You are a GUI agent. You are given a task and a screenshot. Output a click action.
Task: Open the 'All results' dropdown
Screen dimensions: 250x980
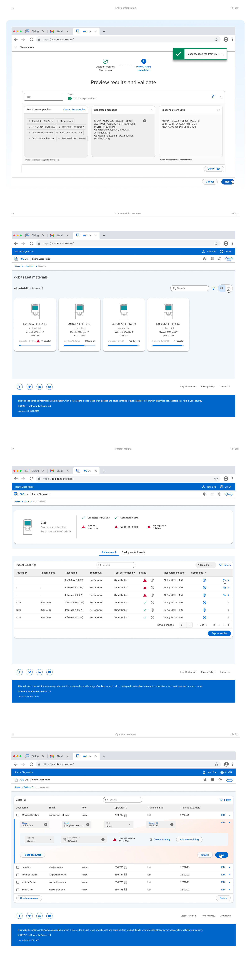205,565
